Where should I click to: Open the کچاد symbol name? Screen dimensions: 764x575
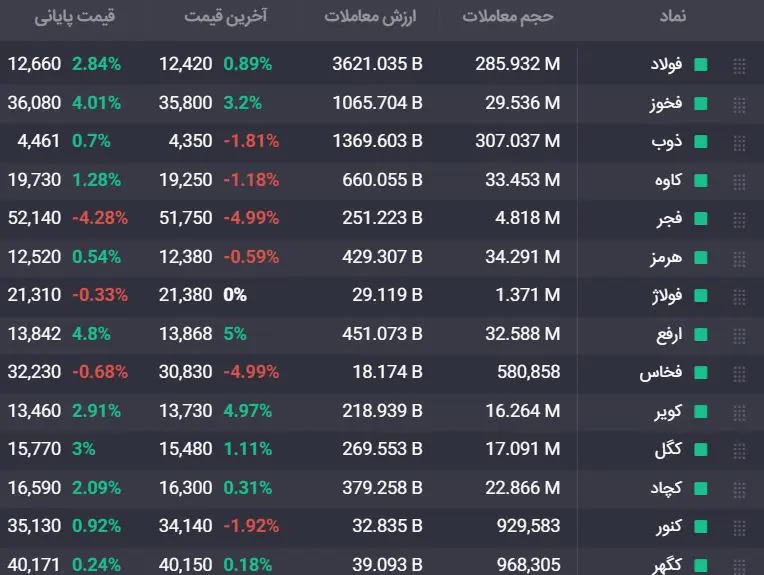click(x=667, y=488)
